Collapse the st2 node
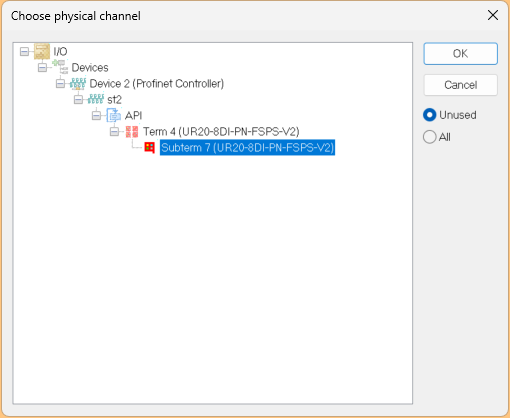510x418 pixels. pyautogui.click(x=78, y=99)
